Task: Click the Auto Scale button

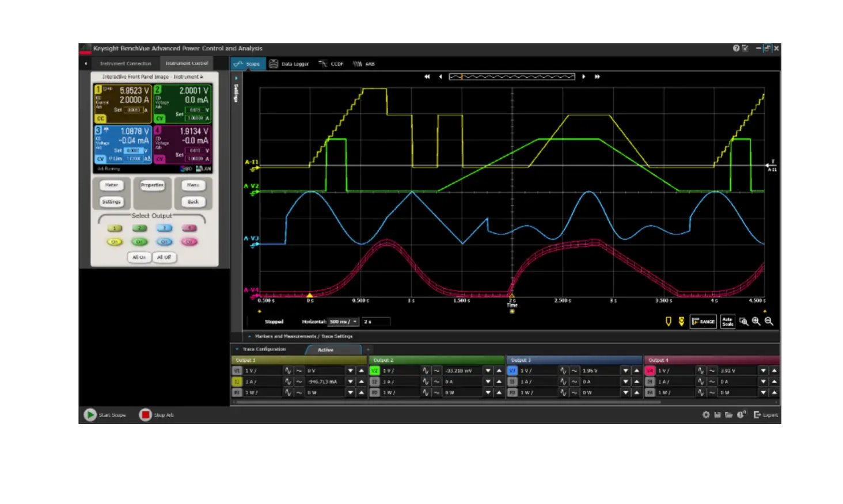Action: coord(727,321)
